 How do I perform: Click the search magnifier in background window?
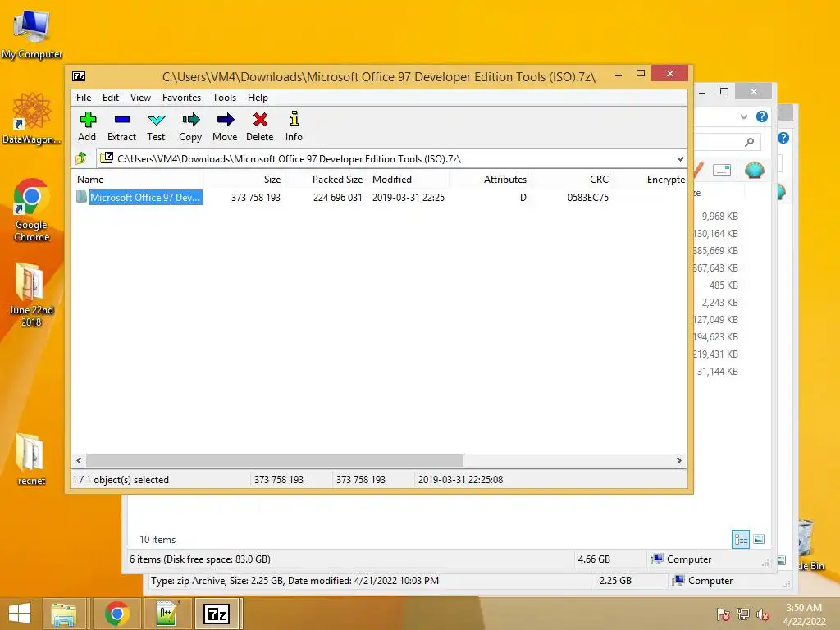[x=750, y=142]
